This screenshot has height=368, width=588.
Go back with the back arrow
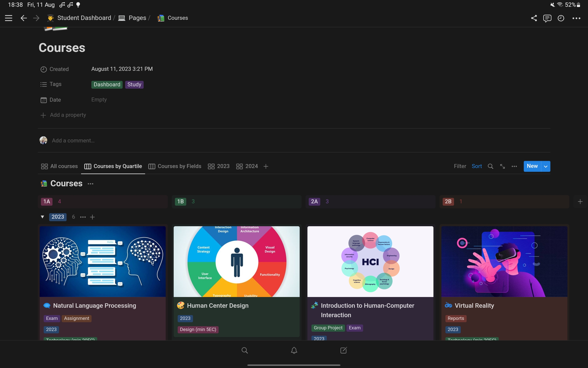coord(24,18)
